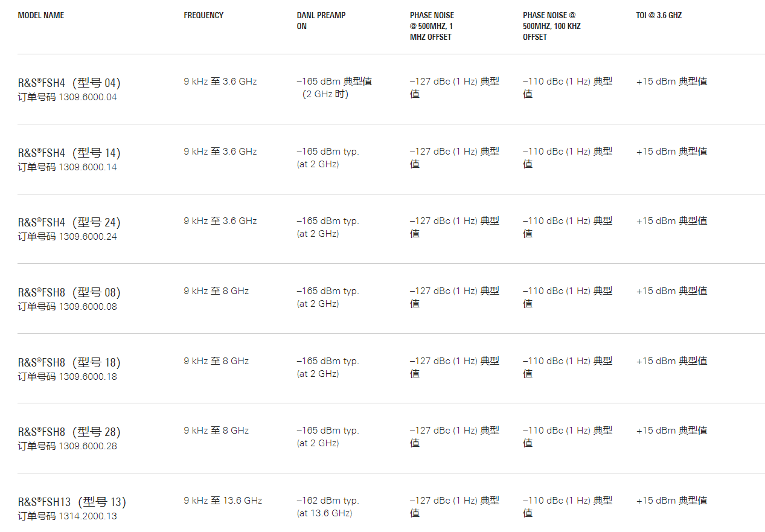Image resolution: width=765 pixels, height=532 pixels.
Task: Click the 9 kHz 至 13.6 GHz frequency cell
Action: 223,501
